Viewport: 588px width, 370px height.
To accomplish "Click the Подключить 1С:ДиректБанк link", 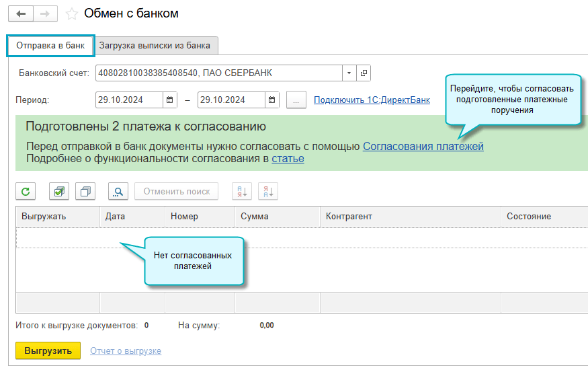I will (x=372, y=100).
